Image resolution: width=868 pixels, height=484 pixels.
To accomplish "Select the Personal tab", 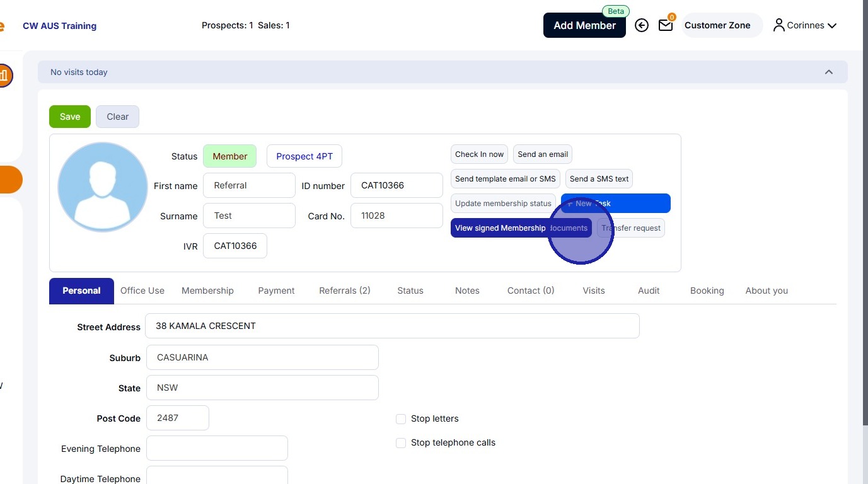I will click(81, 291).
